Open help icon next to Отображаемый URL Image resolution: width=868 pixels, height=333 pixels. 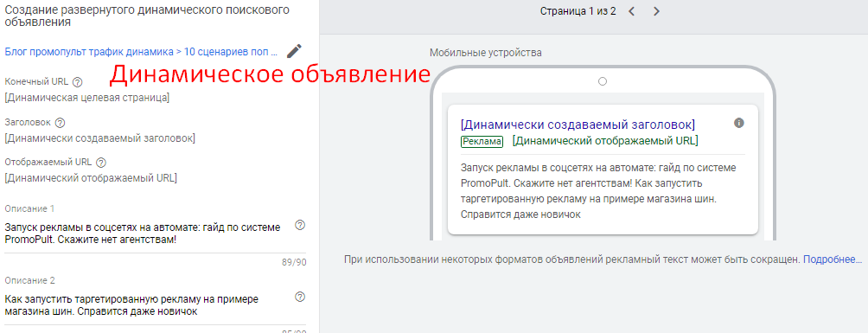coord(101,163)
